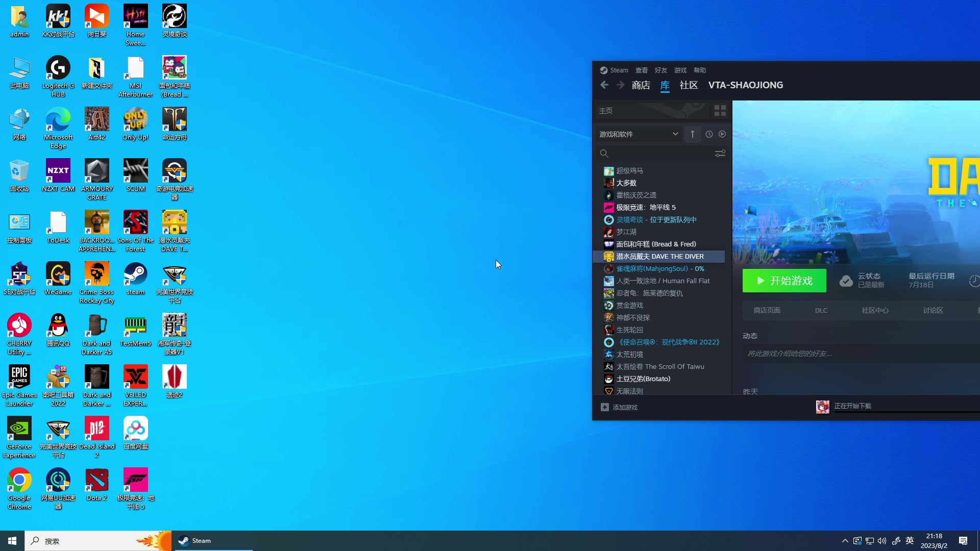Click the 主页 library home button
This screenshot has width=980, height=551.
pyautogui.click(x=652, y=111)
